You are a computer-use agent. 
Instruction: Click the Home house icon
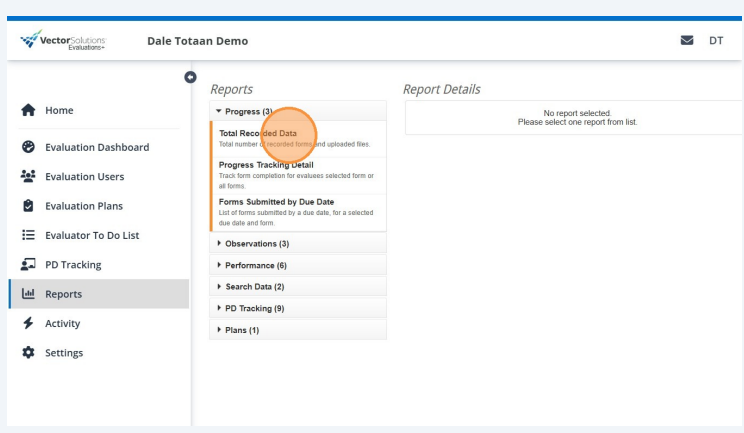28,110
